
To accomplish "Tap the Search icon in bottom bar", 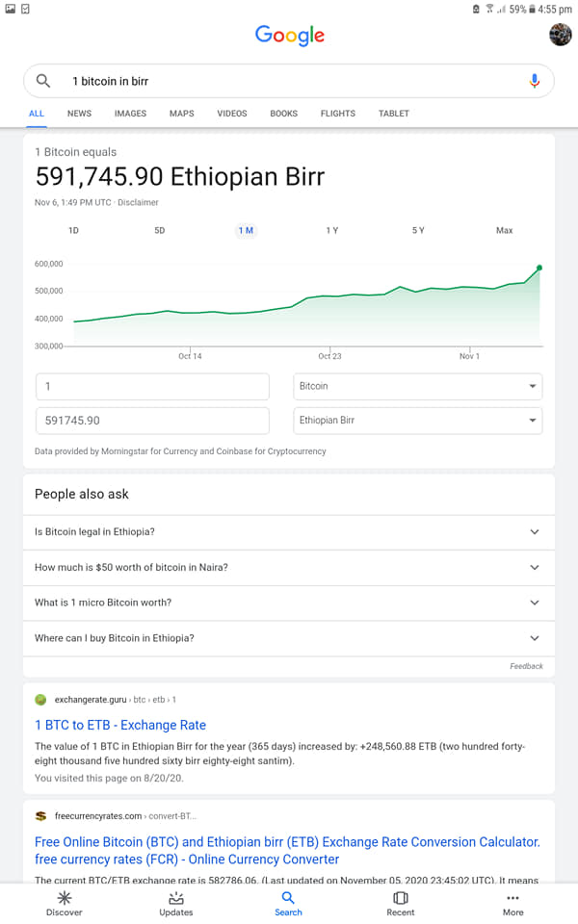I will point(288,897).
